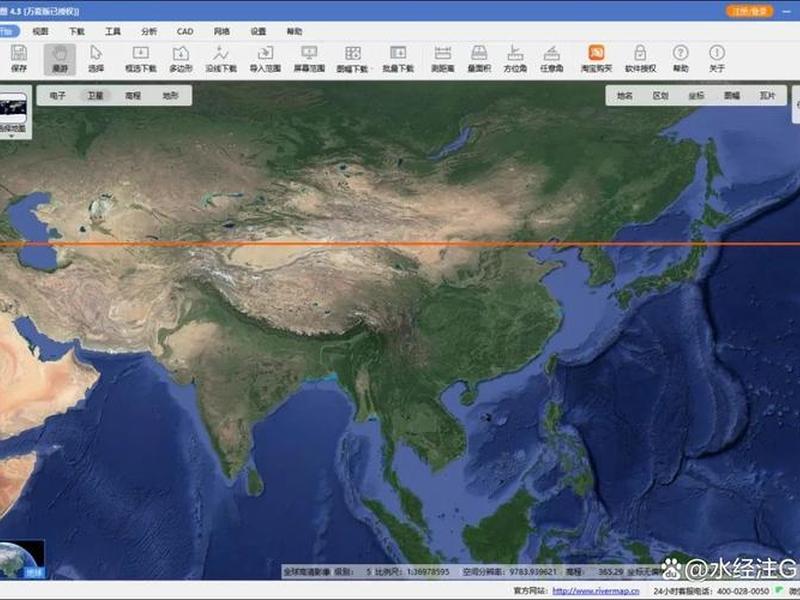Use 屏幕范围 screen extent tool
Screen dimensions: 800x600
309,58
